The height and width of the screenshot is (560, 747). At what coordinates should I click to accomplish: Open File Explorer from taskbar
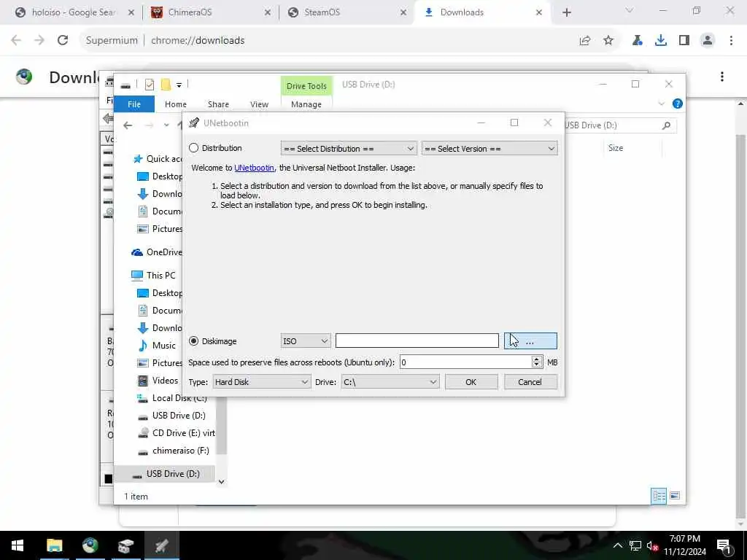(x=54, y=545)
